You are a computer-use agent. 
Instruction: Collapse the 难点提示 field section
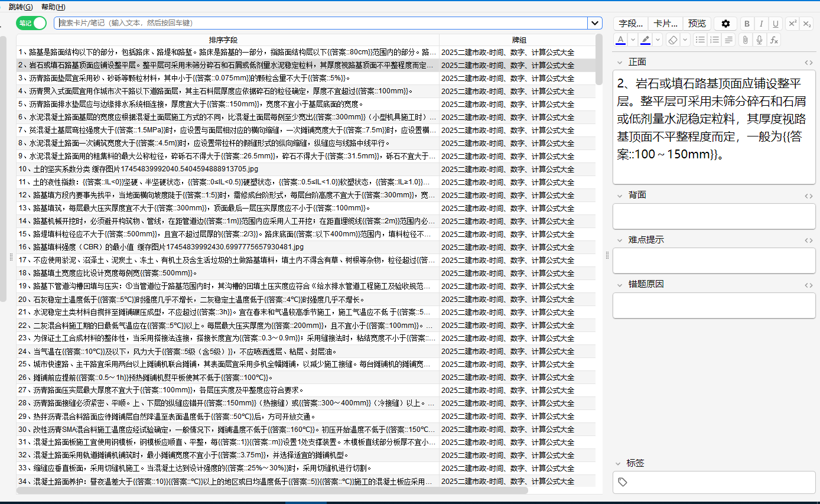click(x=620, y=240)
